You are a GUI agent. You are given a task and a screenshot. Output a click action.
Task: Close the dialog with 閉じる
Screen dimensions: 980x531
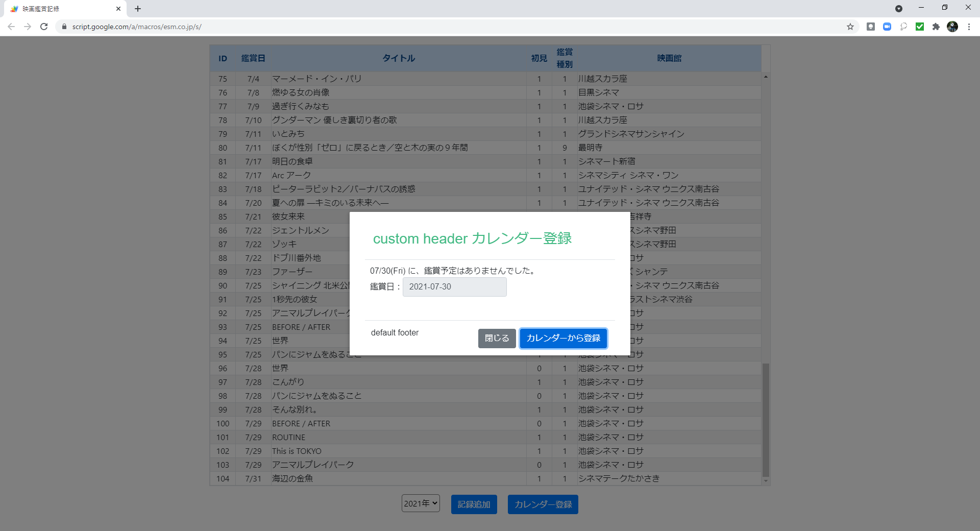tap(496, 338)
